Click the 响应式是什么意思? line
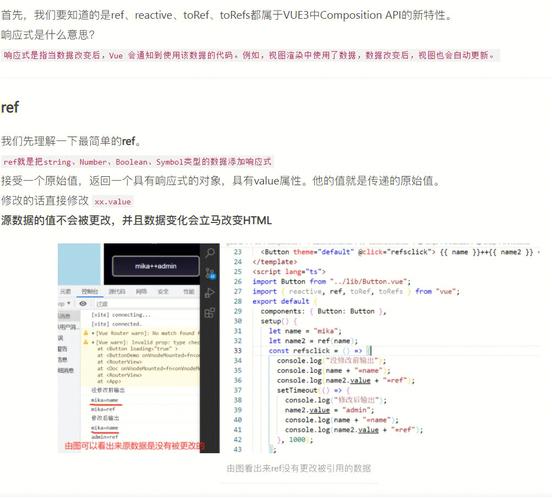Screen dimensions: 552x500 click(x=48, y=35)
